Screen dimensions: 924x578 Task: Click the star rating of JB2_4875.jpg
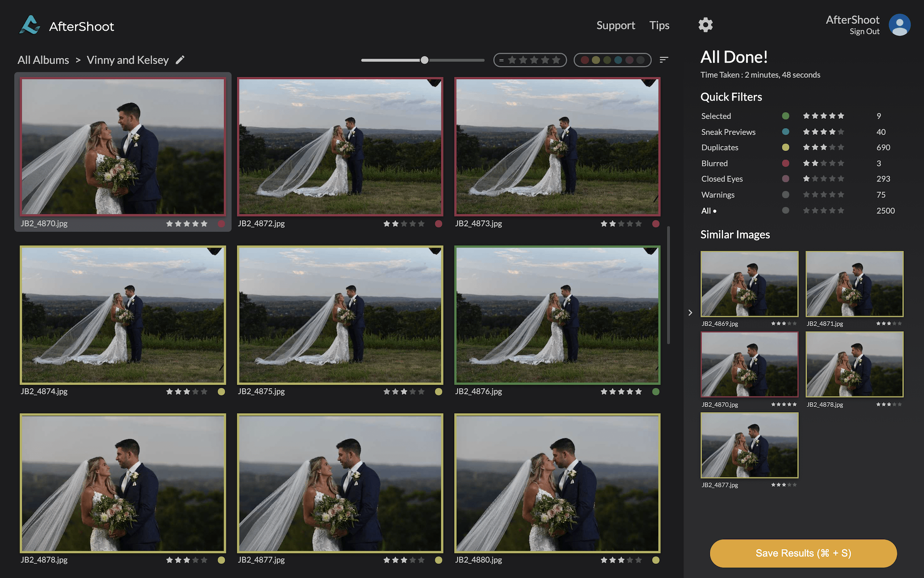404,392
